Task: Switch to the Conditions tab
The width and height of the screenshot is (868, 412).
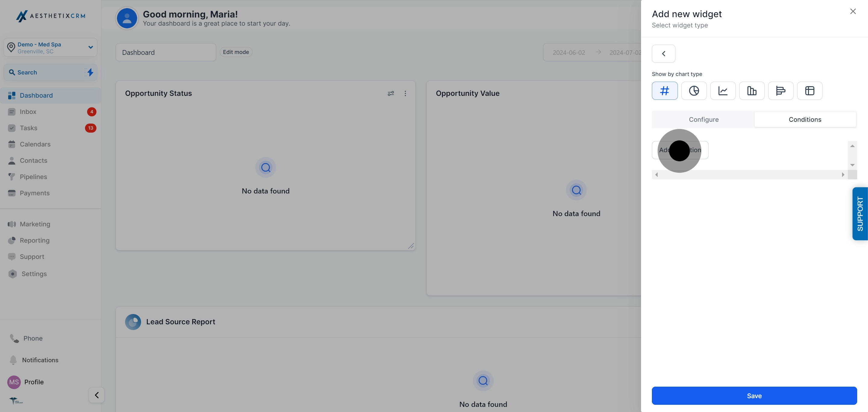Action: point(805,119)
